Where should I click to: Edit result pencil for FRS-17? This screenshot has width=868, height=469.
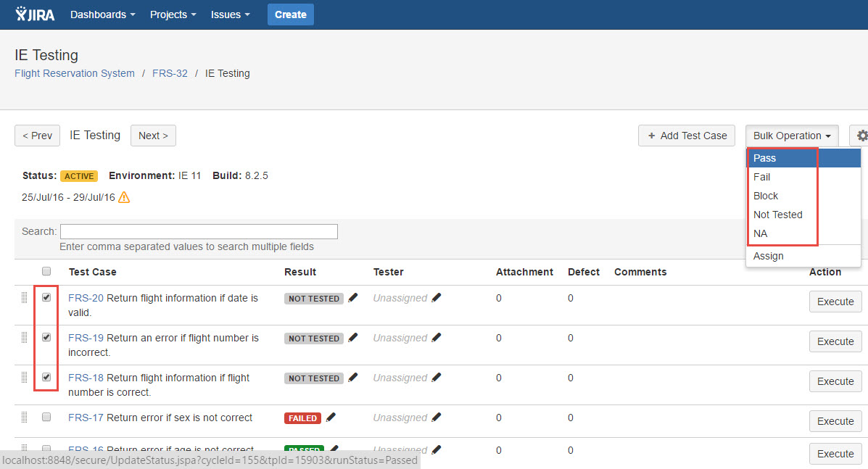[331, 418]
